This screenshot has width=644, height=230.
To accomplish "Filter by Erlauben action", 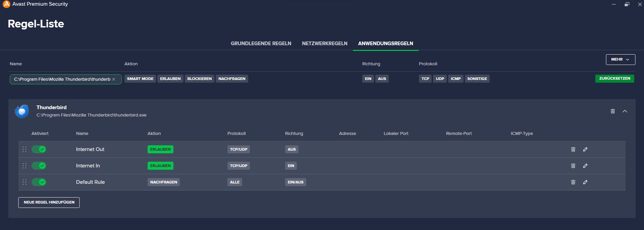I will [x=170, y=79].
